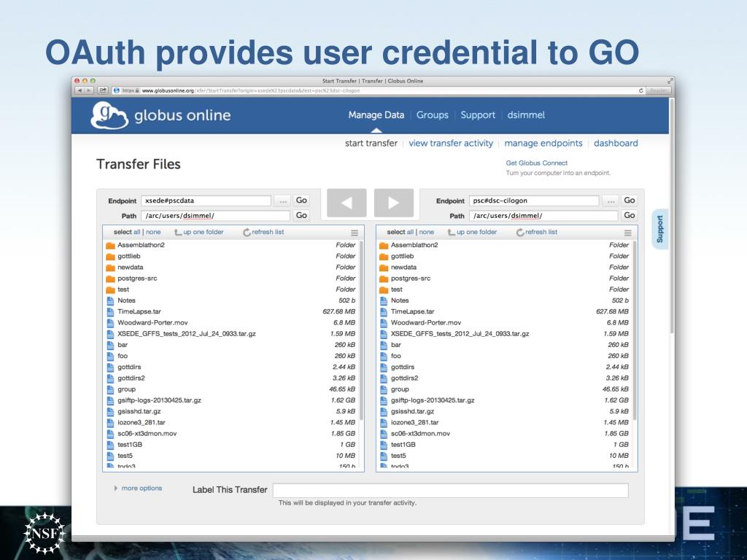Screen dimensions: 747x560
Task: Go to the dashboard link
Action: pyautogui.click(x=616, y=144)
